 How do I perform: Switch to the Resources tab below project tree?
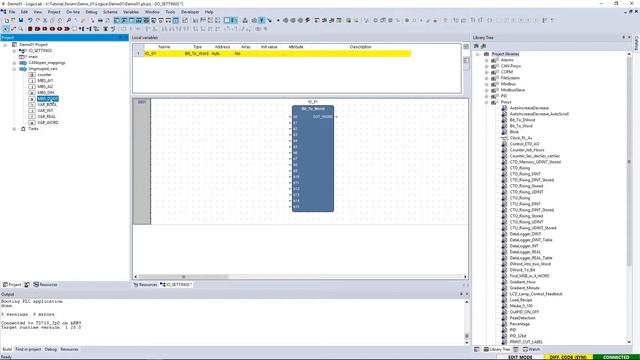(x=45, y=284)
